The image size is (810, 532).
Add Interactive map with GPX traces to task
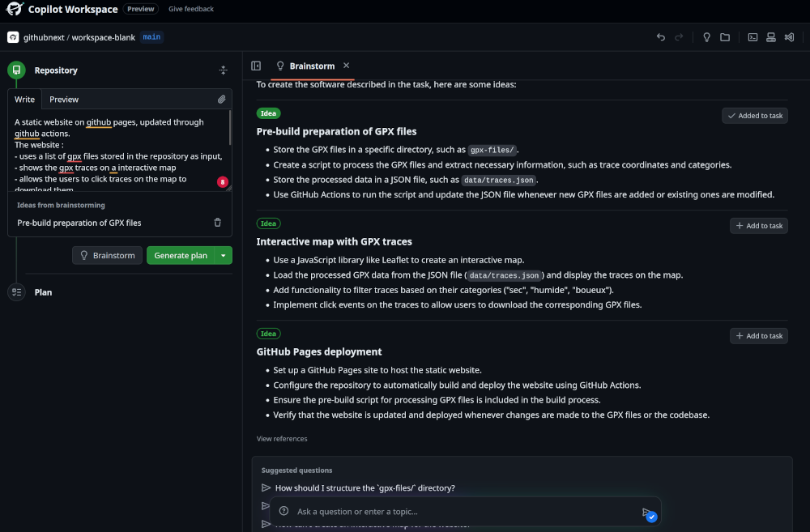[759, 226]
